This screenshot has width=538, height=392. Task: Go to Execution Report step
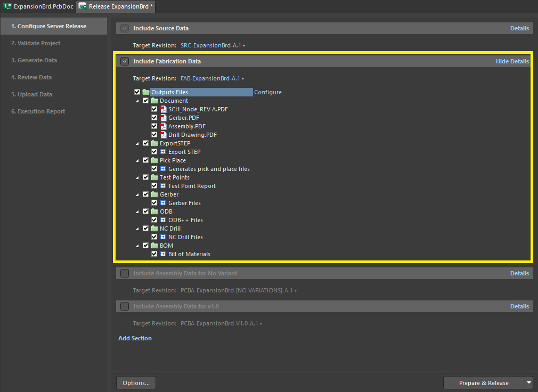pos(54,111)
